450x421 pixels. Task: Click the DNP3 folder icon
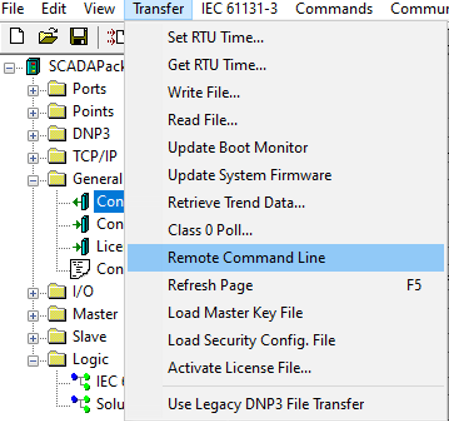pos(57,134)
